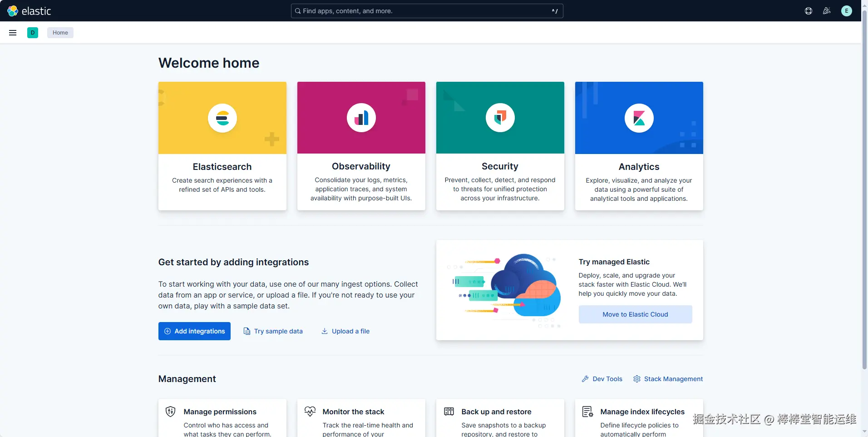Select the Home breadcrumb
This screenshot has width=868, height=437.
[60, 33]
